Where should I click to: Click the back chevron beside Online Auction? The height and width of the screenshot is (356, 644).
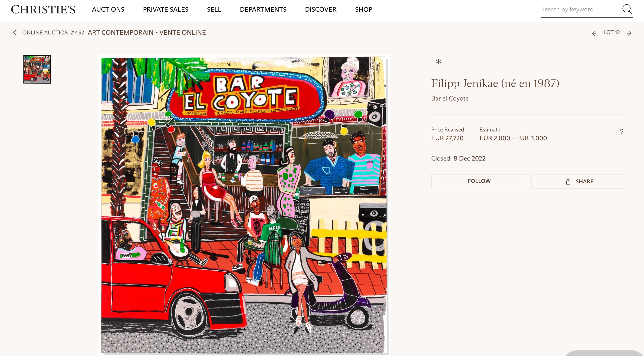pos(15,33)
